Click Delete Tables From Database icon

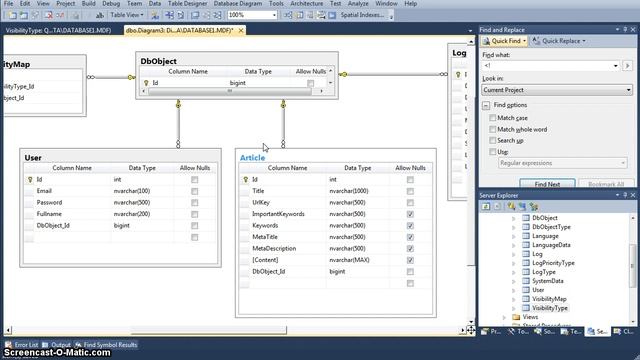(49, 16)
